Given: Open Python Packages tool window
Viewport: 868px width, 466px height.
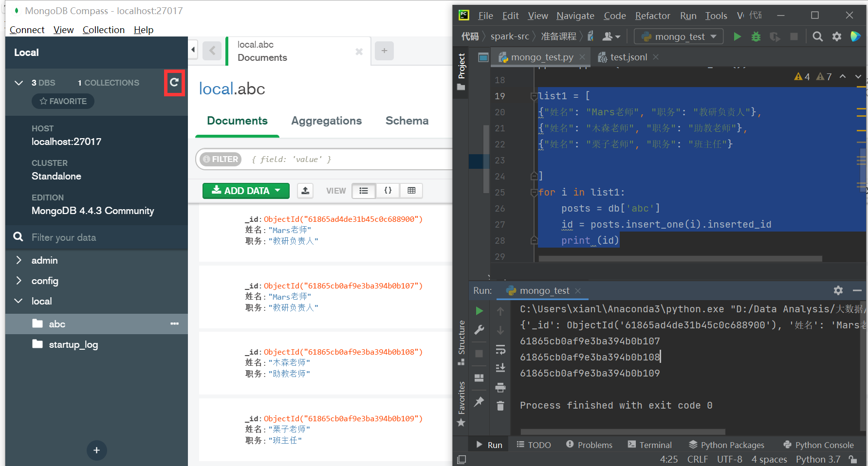Looking at the screenshot, I should tap(726, 445).
